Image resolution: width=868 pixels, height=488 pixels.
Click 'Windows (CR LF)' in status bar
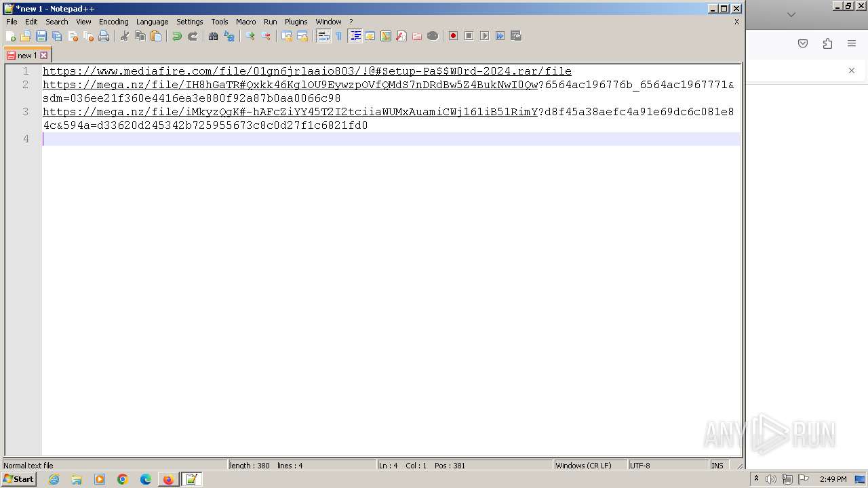tap(583, 466)
